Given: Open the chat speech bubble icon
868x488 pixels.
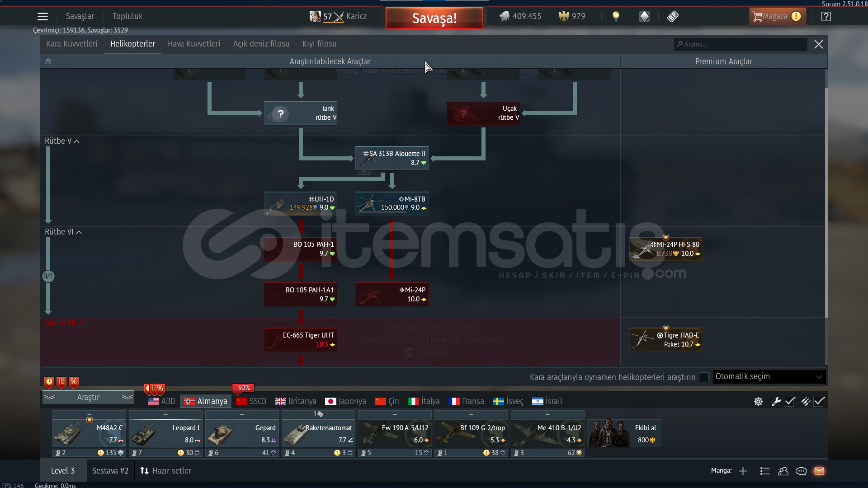Looking at the screenshot, I should point(801,471).
